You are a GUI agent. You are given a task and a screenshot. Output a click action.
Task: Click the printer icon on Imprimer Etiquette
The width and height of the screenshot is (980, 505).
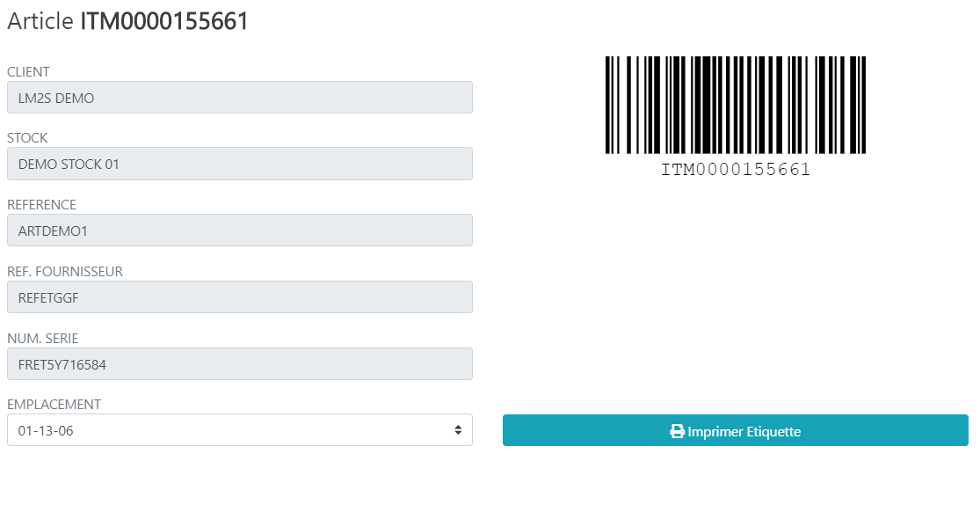pos(677,431)
